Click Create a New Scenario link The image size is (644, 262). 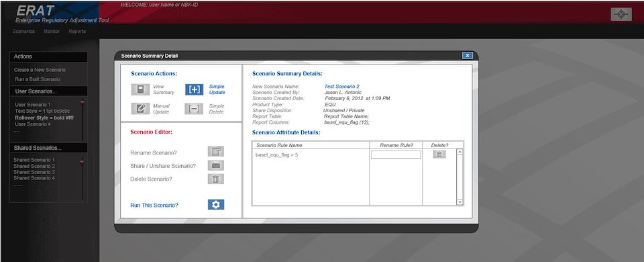point(40,70)
